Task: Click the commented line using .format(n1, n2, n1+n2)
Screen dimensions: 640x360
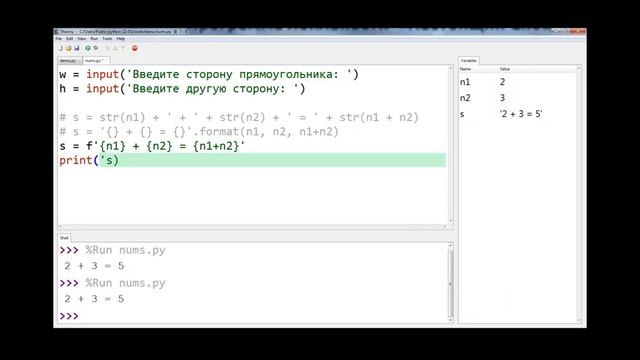Action: tap(199, 132)
